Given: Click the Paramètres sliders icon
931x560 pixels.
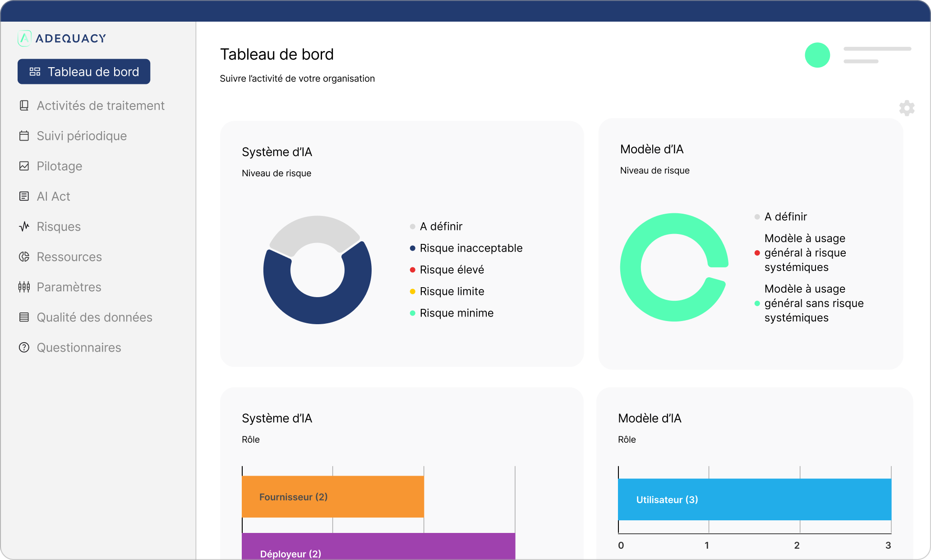Looking at the screenshot, I should (24, 287).
